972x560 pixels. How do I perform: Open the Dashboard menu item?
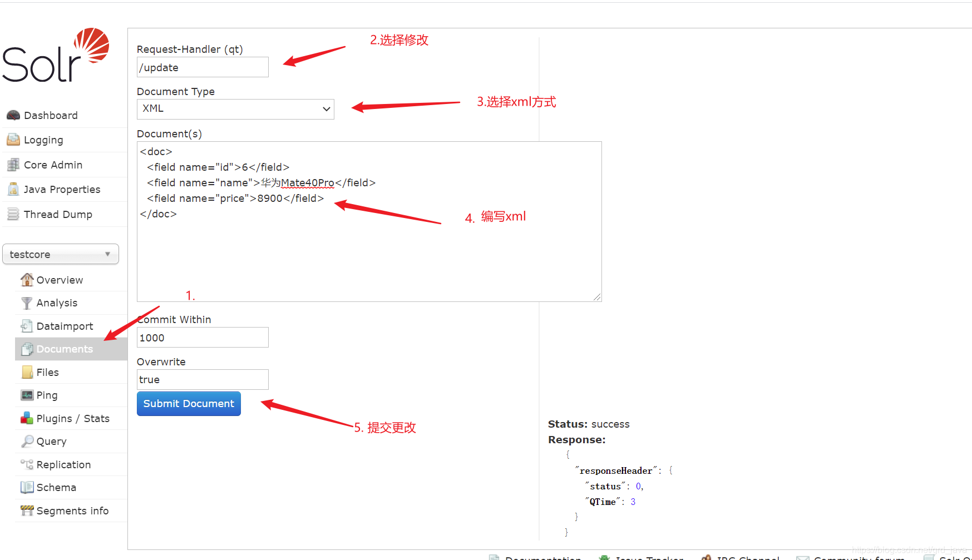[51, 115]
